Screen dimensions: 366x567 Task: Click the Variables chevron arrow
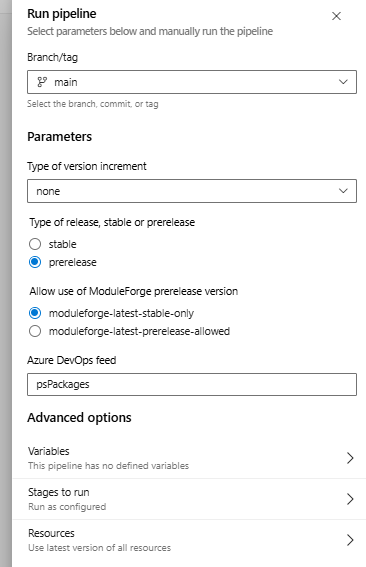point(350,458)
